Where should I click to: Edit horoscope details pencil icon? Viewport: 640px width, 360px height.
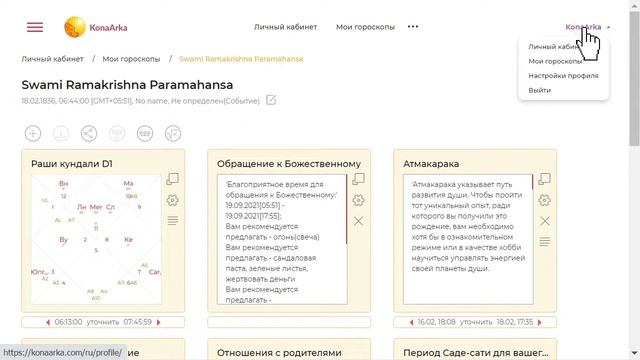pos(271,100)
